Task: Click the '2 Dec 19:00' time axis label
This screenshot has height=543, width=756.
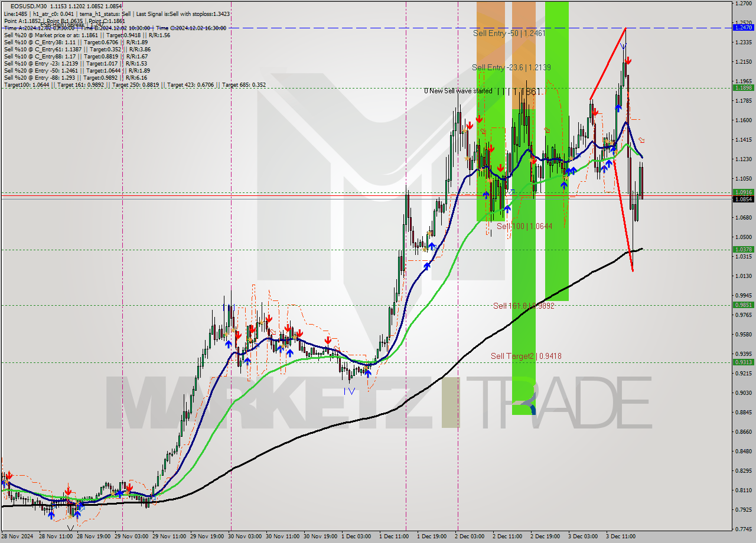Action: [546, 537]
